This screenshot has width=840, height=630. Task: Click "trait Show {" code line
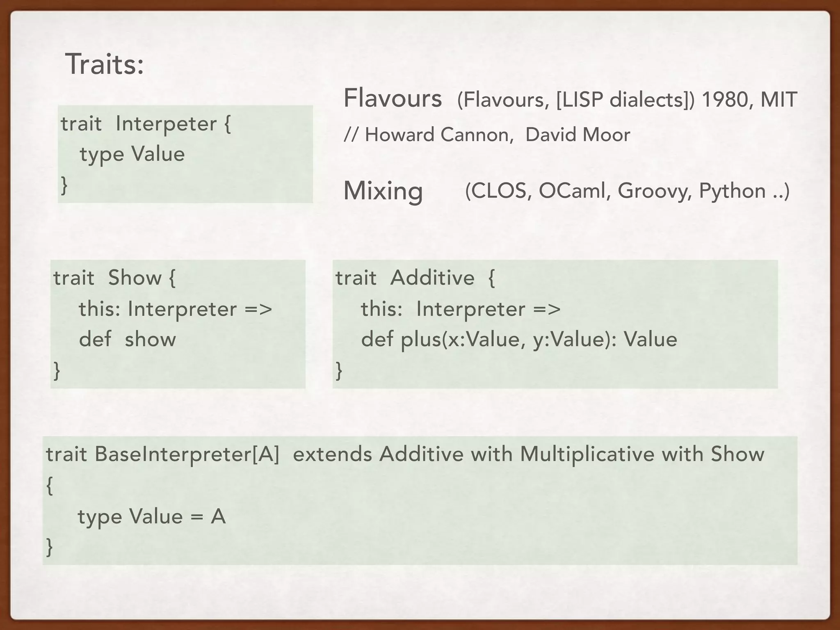pyautogui.click(x=114, y=278)
